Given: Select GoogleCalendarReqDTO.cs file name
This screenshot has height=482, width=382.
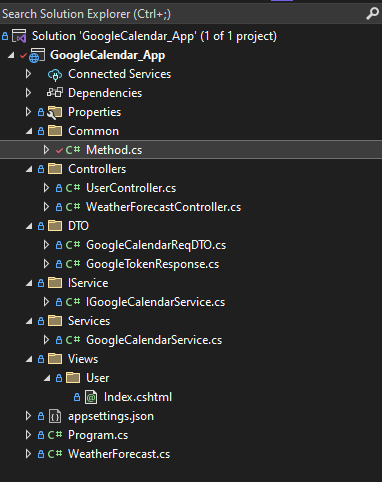Looking at the screenshot, I should click(x=156, y=245).
